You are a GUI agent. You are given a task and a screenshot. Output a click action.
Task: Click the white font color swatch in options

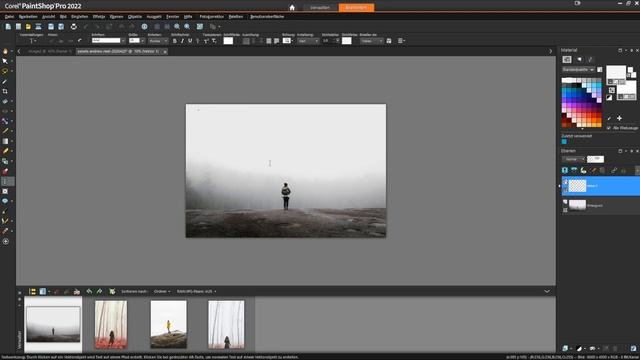pos(228,41)
